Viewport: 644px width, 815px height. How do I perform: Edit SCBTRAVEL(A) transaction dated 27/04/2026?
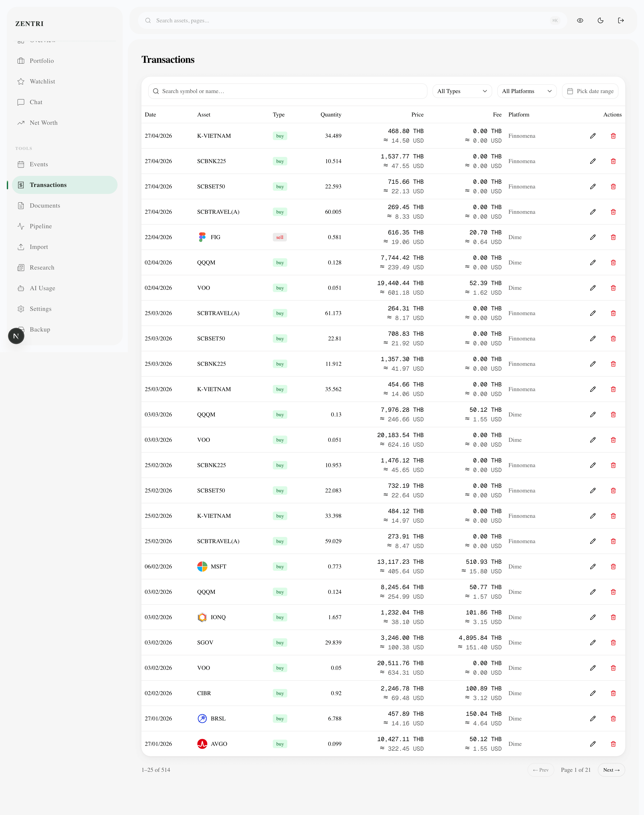(x=593, y=212)
